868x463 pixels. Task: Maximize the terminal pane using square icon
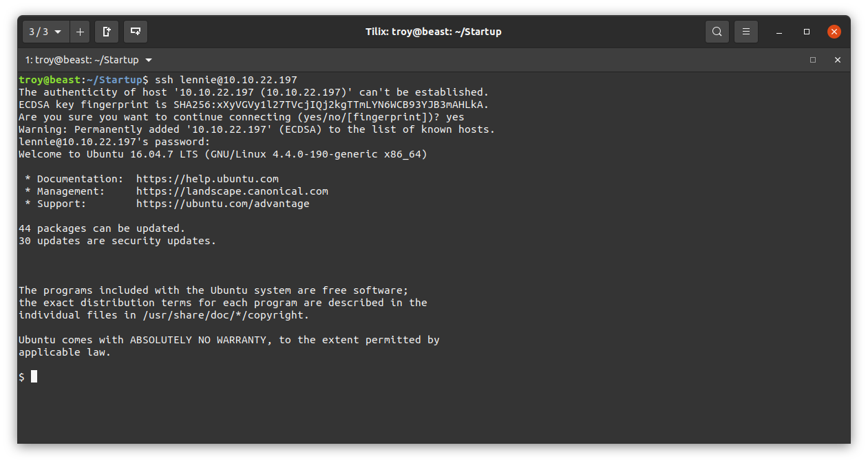(813, 60)
